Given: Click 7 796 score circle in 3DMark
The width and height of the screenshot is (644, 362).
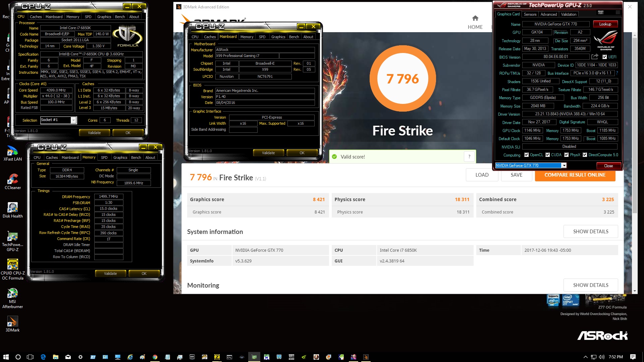Looking at the screenshot, I should pos(402,78).
